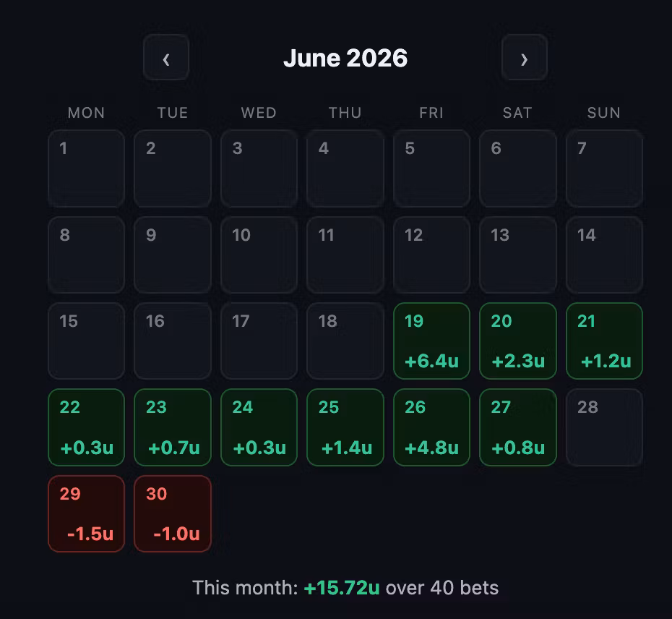The image size is (672, 619).
Task: Select day 2 cell
Action: [173, 168]
